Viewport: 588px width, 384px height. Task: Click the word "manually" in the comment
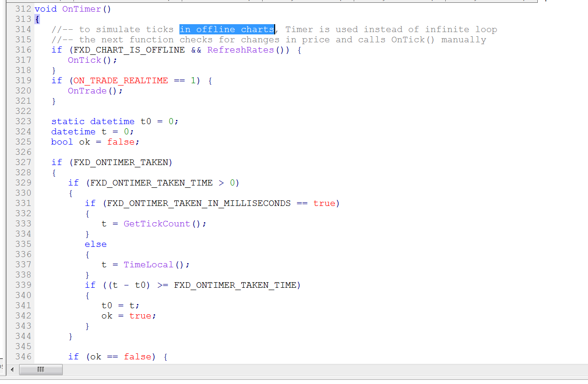point(464,40)
